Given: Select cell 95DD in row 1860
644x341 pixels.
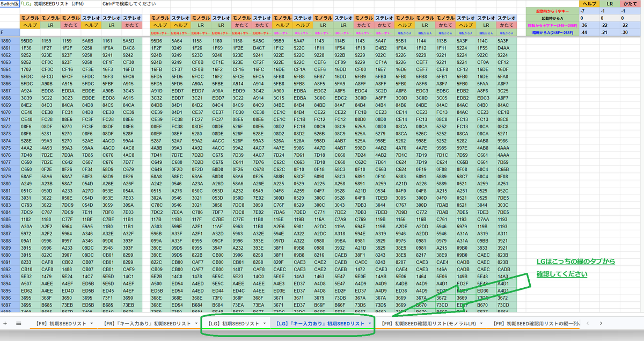Looking at the screenshot, I should point(30,41).
